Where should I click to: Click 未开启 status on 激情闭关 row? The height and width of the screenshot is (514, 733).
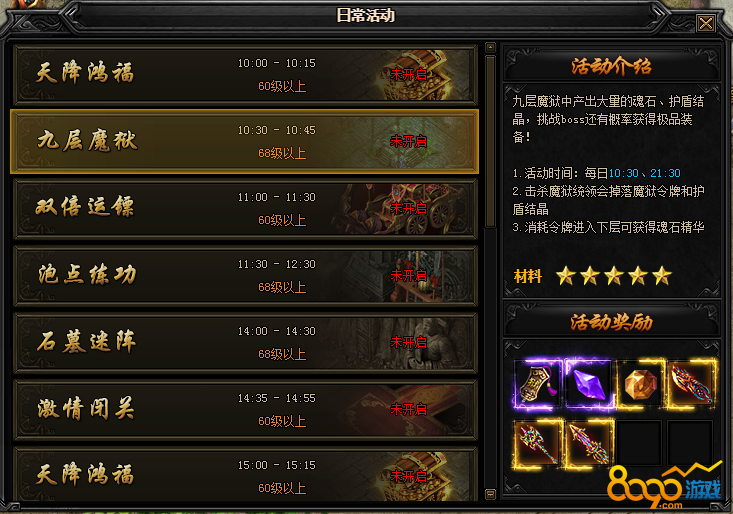(x=409, y=410)
